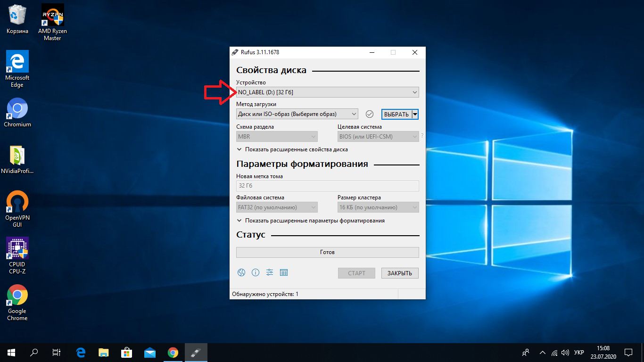This screenshot has height=362, width=644.
Task: Click status text Обнаружено устройств: 1
Action: (x=264, y=294)
